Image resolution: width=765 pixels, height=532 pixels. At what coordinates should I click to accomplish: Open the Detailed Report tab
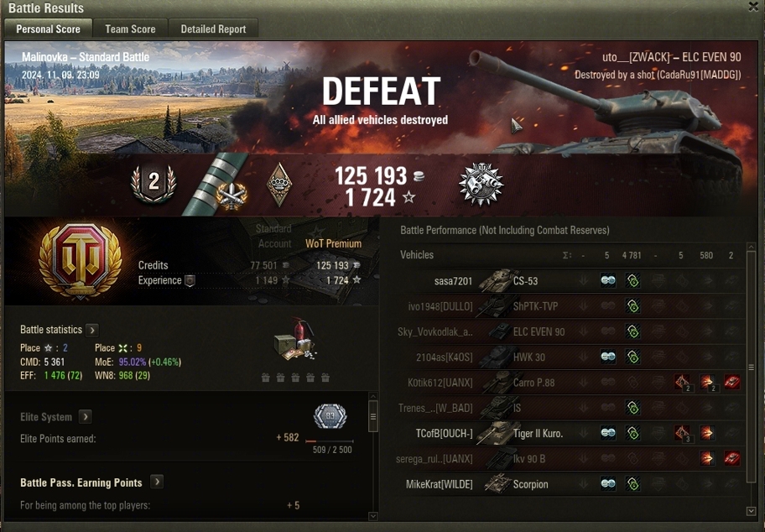click(213, 29)
